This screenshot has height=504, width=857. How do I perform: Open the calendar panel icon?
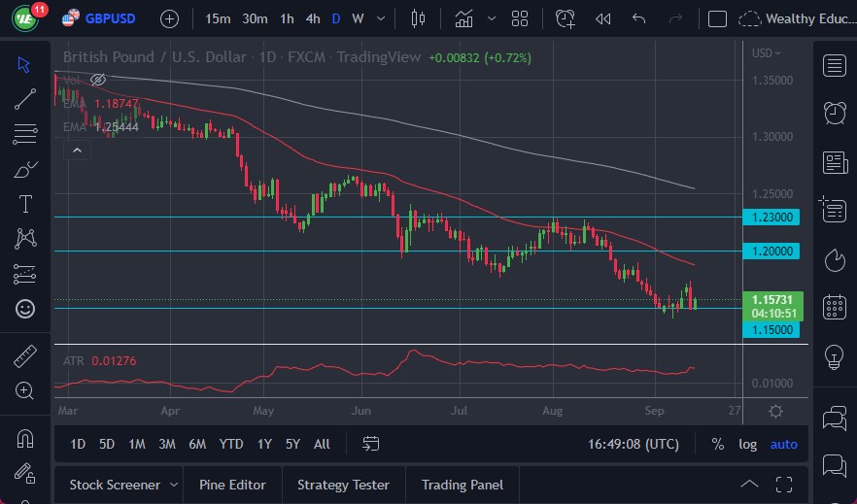click(834, 308)
